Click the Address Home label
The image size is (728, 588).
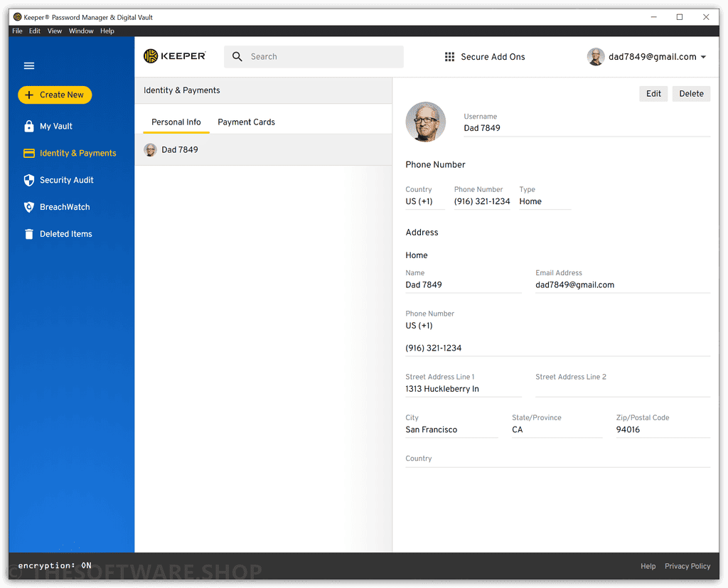(x=417, y=255)
